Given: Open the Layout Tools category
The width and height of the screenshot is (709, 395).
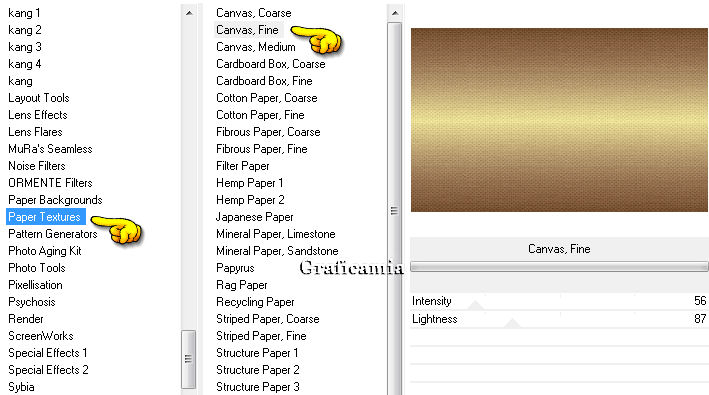Looking at the screenshot, I should tap(38, 98).
